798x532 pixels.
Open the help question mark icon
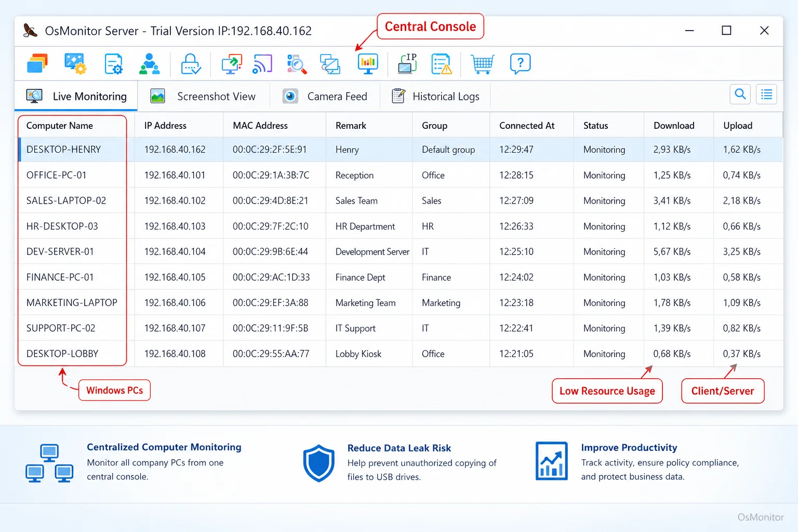coord(520,64)
